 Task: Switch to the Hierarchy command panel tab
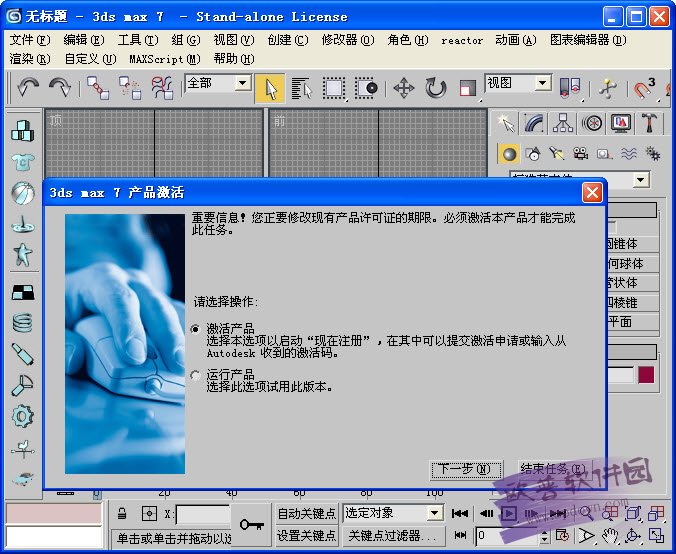(x=563, y=123)
